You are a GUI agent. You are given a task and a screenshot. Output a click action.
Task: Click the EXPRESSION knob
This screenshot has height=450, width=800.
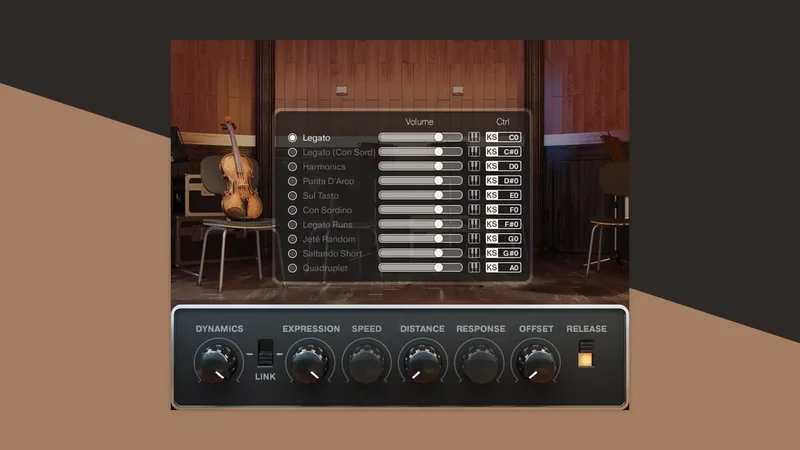coord(310,364)
